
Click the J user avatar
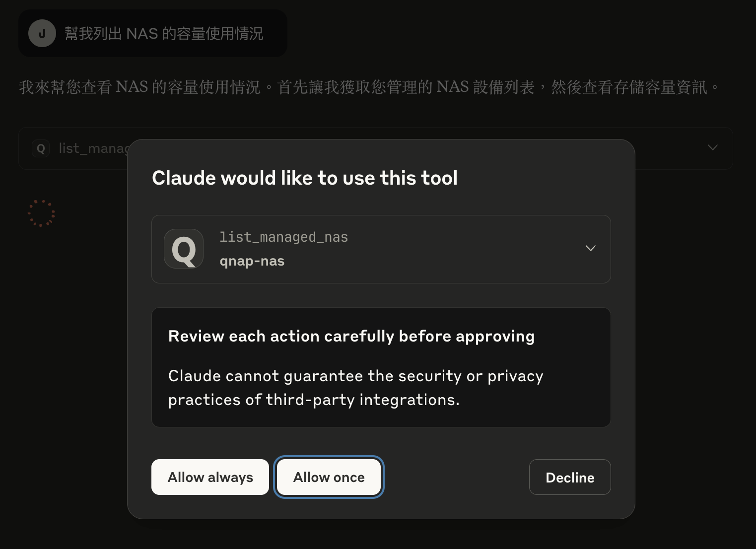[x=42, y=33]
